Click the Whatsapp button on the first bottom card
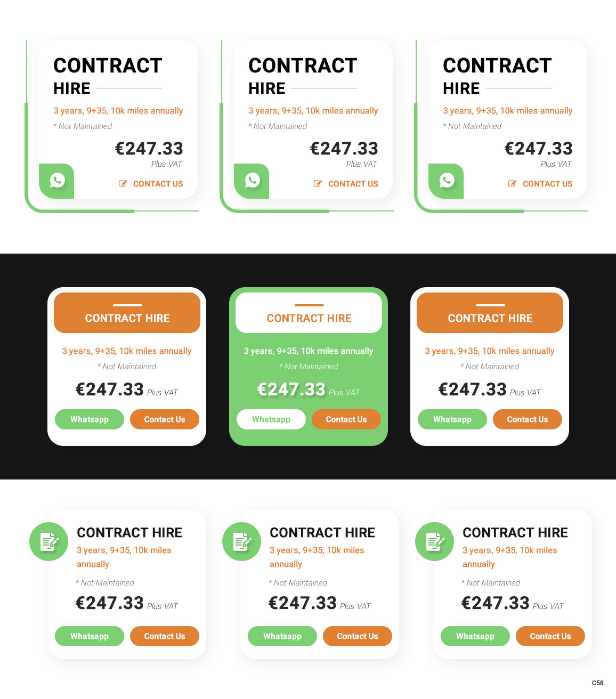The width and height of the screenshot is (616, 699). point(89,636)
